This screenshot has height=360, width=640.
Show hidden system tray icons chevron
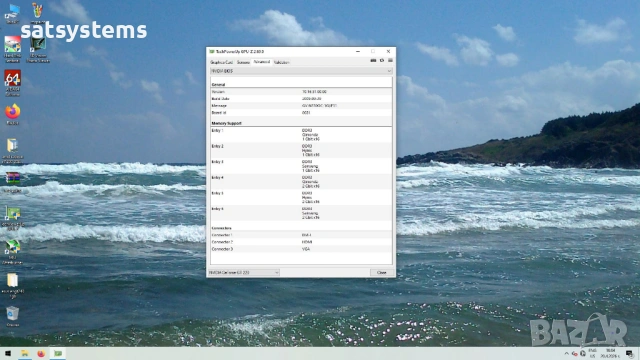[x=566, y=353]
